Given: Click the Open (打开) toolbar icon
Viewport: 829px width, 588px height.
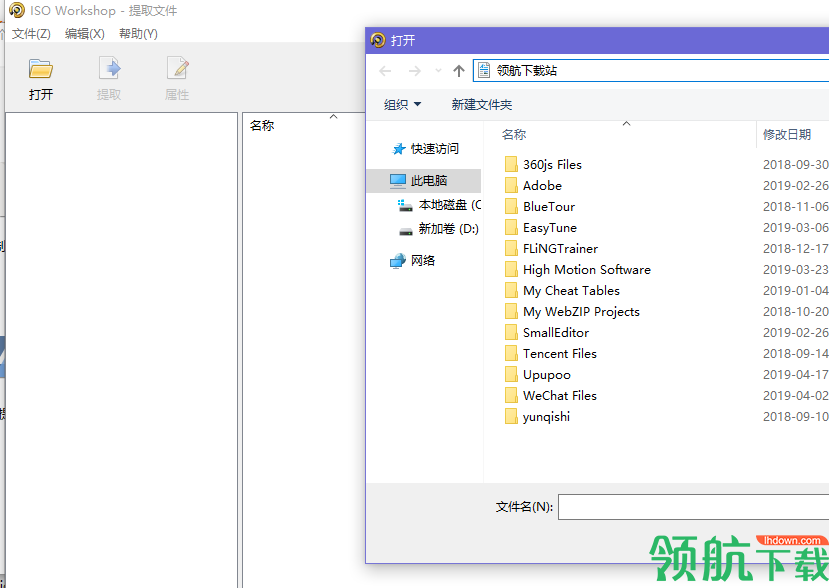Looking at the screenshot, I should [x=41, y=69].
